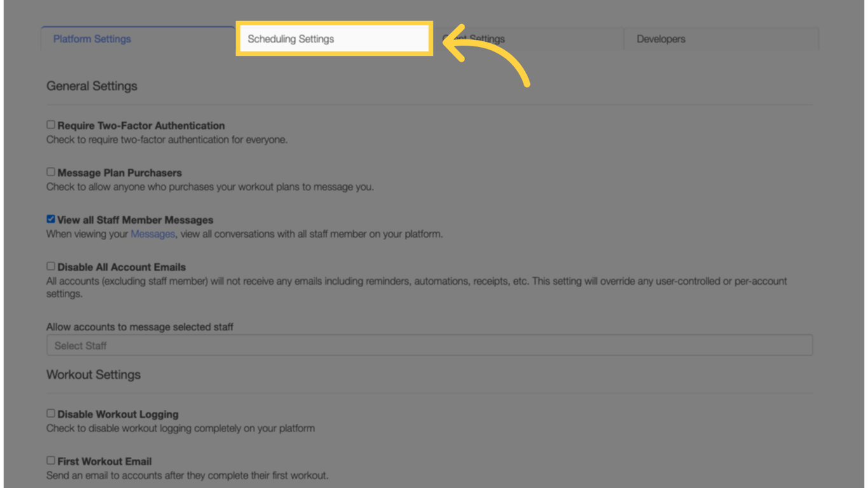Toggle View all Staff Member Messages off
This screenshot has width=868, height=488.
(x=50, y=219)
